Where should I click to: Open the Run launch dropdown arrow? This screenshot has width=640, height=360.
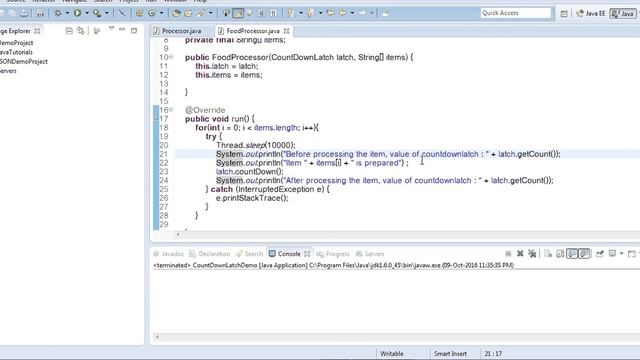(x=87, y=13)
